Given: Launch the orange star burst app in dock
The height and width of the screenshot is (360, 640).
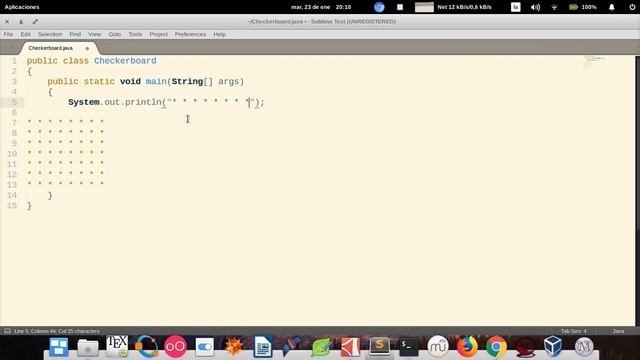Looking at the screenshot, I should click(x=233, y=347).
